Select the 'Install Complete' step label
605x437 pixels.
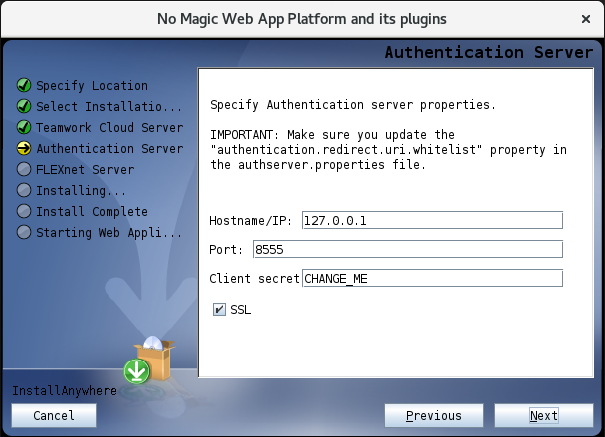click(x=92, y=211)
